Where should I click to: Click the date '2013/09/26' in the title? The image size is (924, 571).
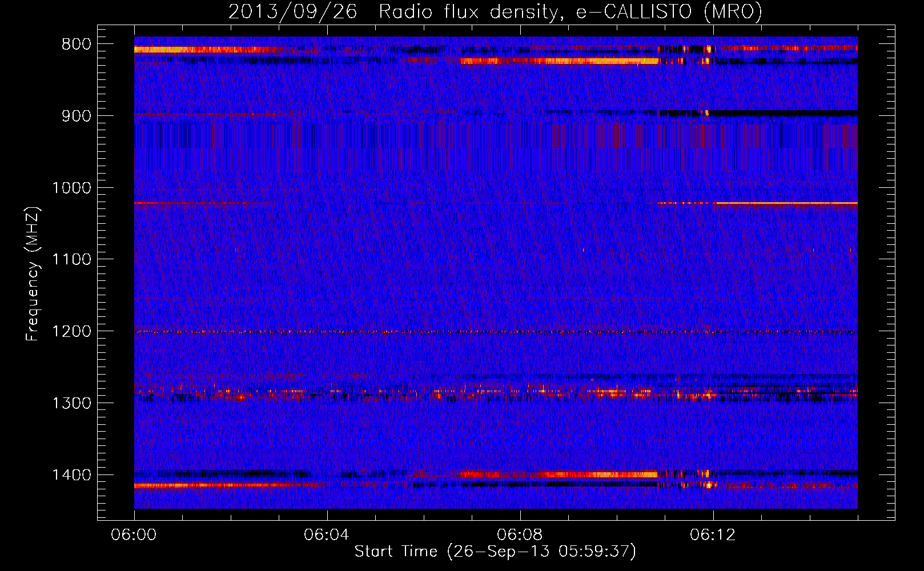[293, 11]
